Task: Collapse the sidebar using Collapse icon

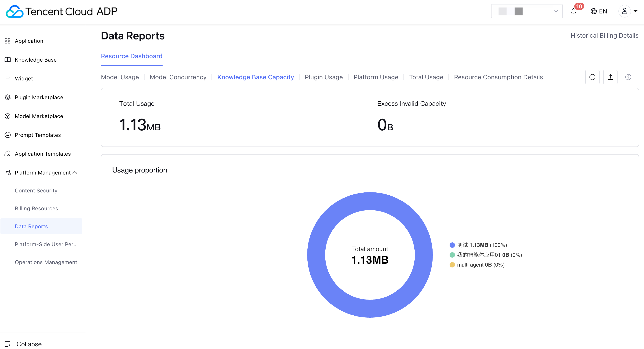Action: pos(8,344)
